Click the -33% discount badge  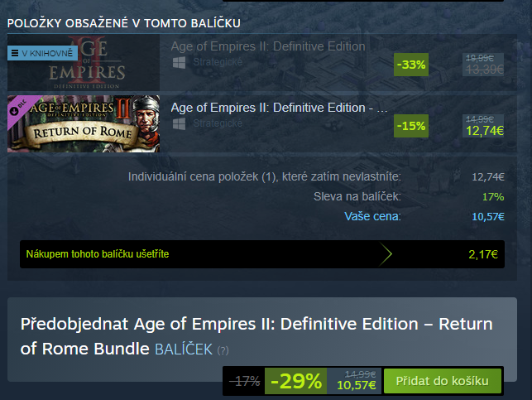click(x=411, y=64)
